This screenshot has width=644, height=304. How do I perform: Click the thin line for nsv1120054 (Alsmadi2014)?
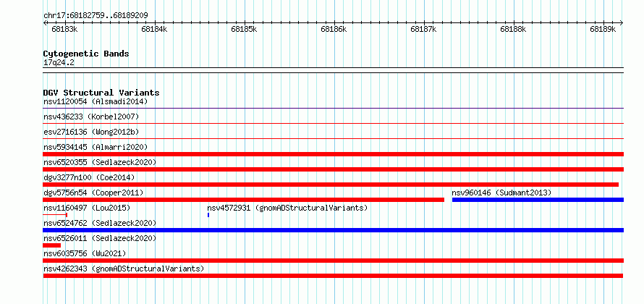click(x=333, y=109)
